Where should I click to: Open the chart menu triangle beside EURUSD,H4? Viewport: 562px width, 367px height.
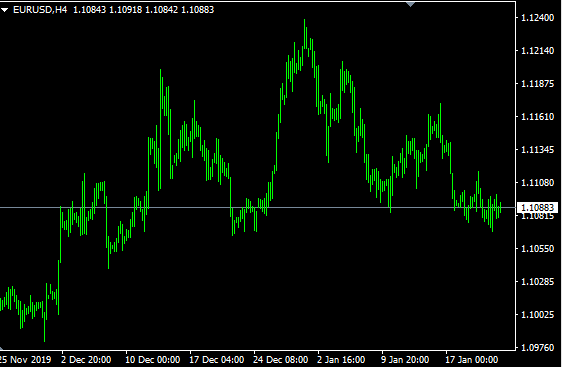click(x=4, y=10)
